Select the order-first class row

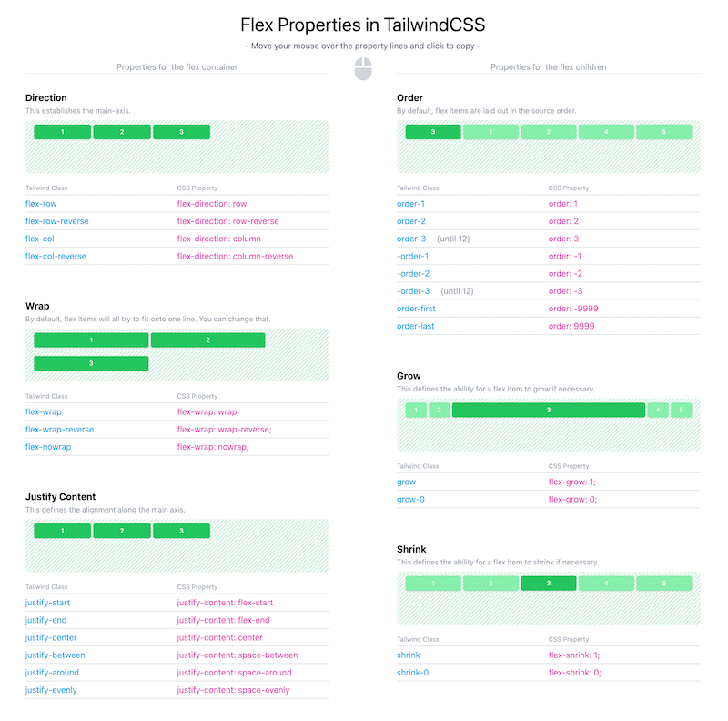549,309
